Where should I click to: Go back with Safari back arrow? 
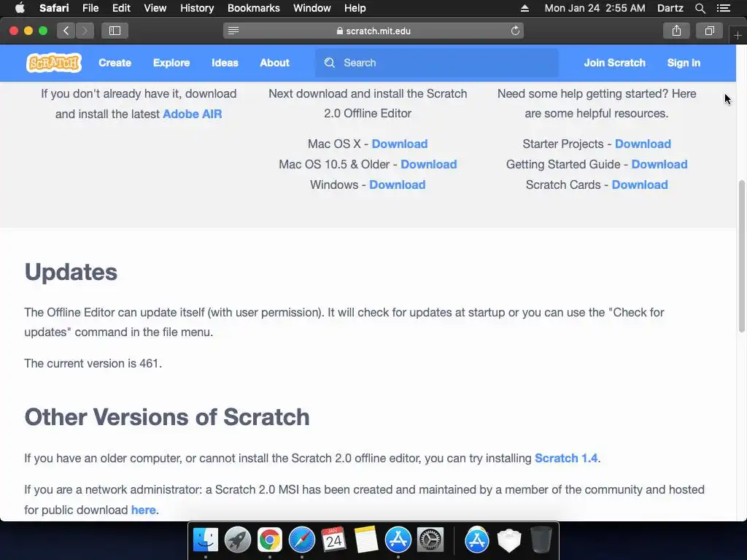[x=66, y=31]
